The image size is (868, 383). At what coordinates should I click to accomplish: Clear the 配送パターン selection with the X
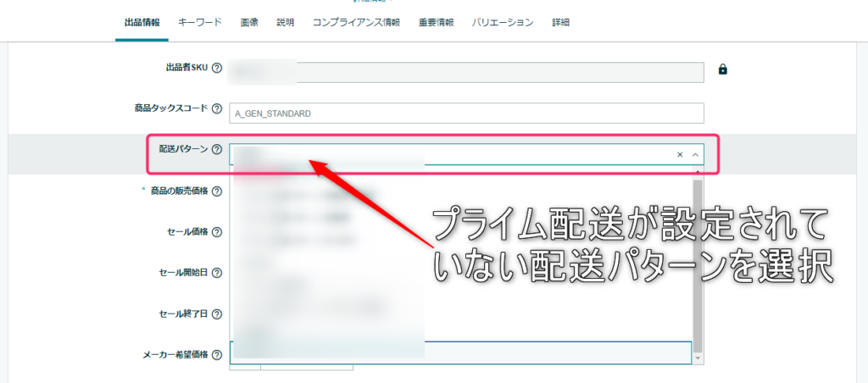coord(680,154)
